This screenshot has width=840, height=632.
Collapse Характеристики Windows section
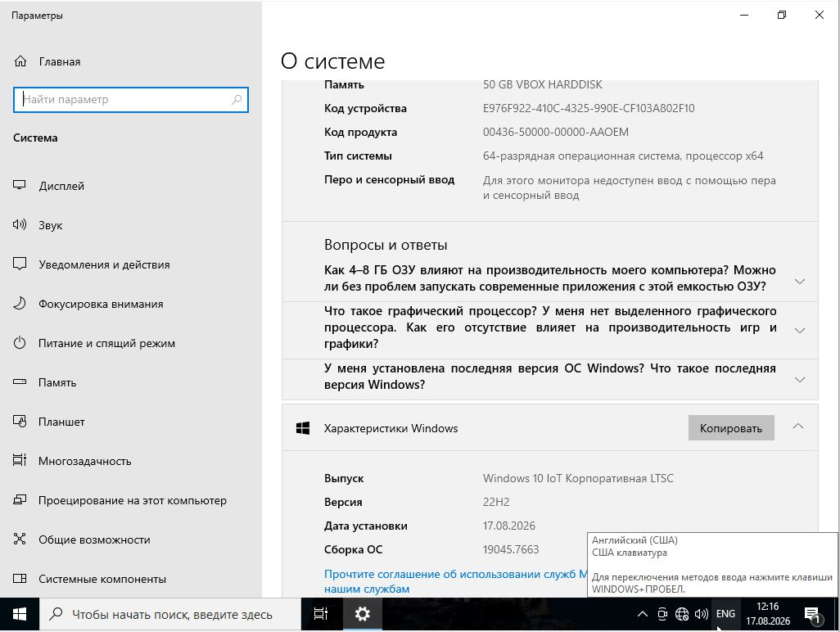coord(798,427)
